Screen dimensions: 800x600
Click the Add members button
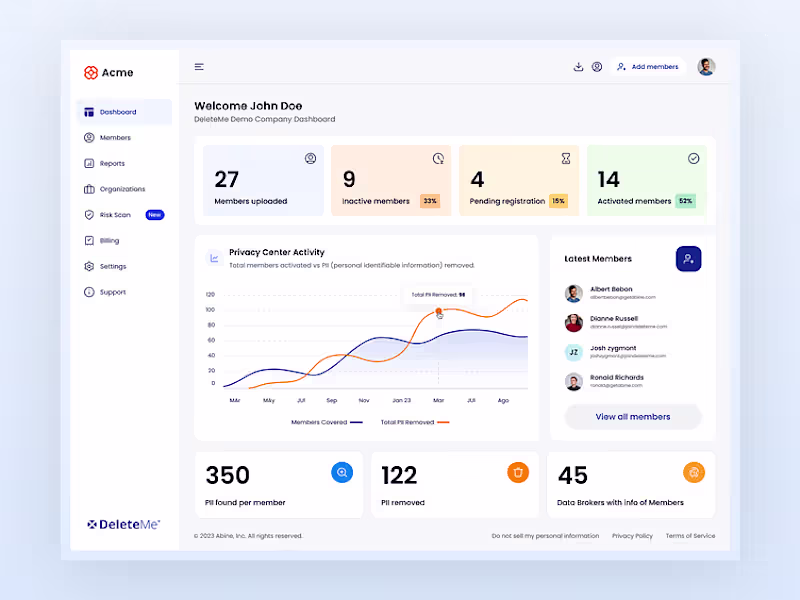tap(652, 66)
